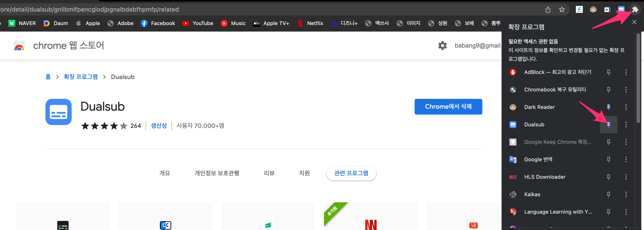Image resolution: width=644 pixels, height=230 pixels.
Task: Open the Apple TV+ bookmark
Action: [x=271, y=23]
